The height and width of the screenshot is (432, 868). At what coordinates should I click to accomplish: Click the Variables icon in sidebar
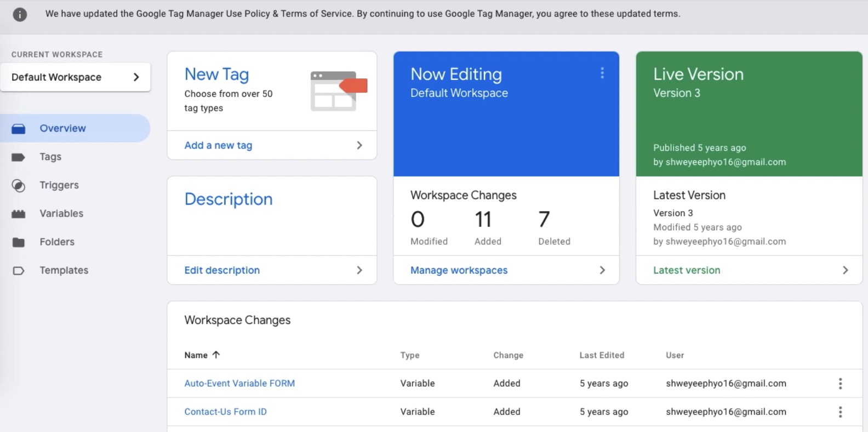(x=19, y=214)
